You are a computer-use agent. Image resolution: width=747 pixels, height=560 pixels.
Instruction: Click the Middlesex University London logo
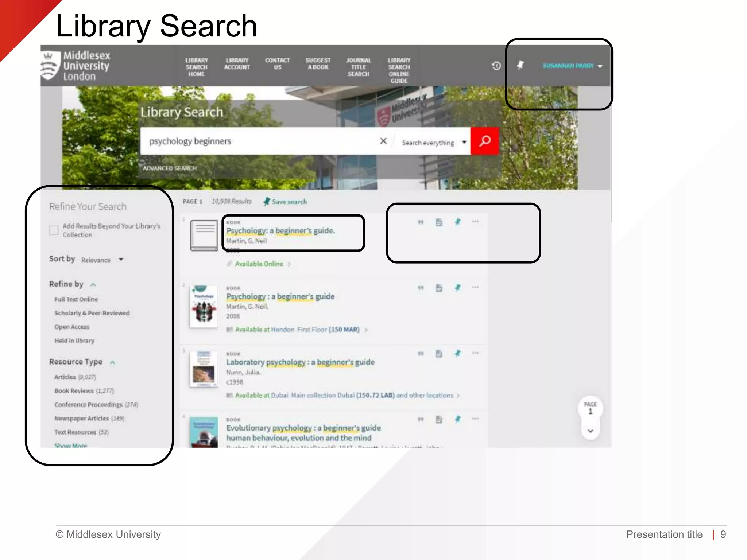76,66
